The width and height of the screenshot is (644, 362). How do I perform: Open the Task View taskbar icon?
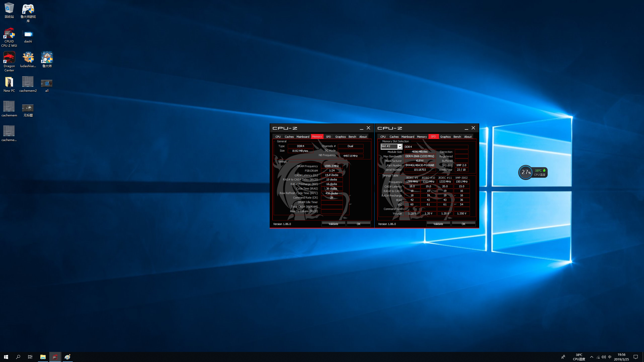coord(30,357)
